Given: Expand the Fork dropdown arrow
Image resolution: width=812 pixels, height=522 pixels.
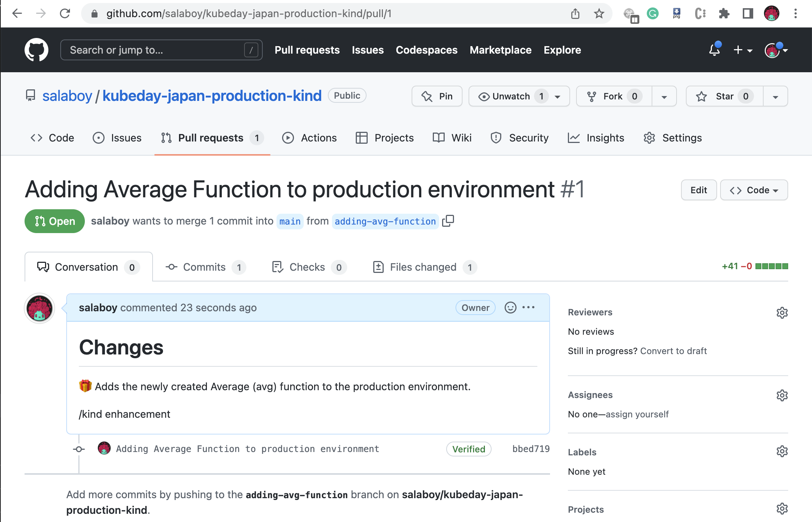Looking at the screenshot, I should pyautogui.click(x=664, y=96).
